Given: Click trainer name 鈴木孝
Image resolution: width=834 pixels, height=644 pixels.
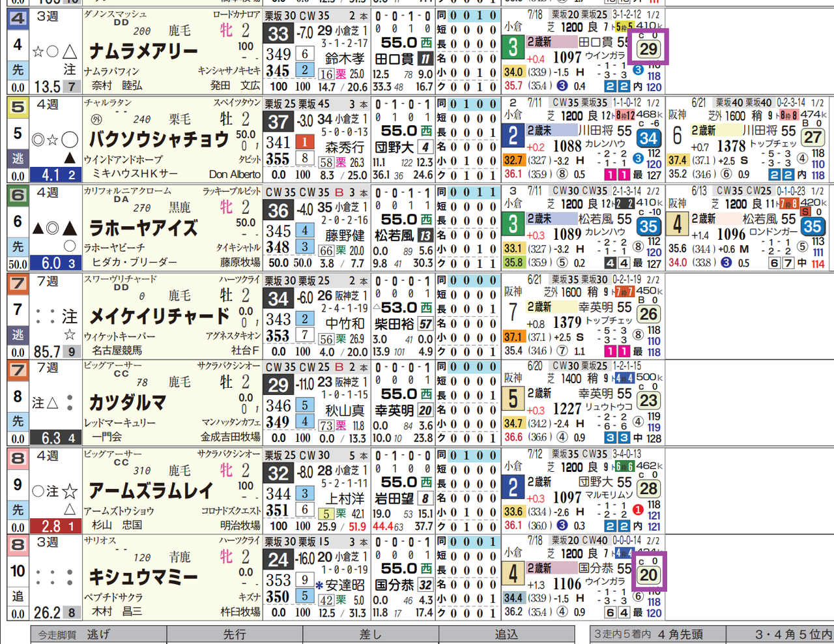Looking at the screenshot, I should (x=345, y=59).
